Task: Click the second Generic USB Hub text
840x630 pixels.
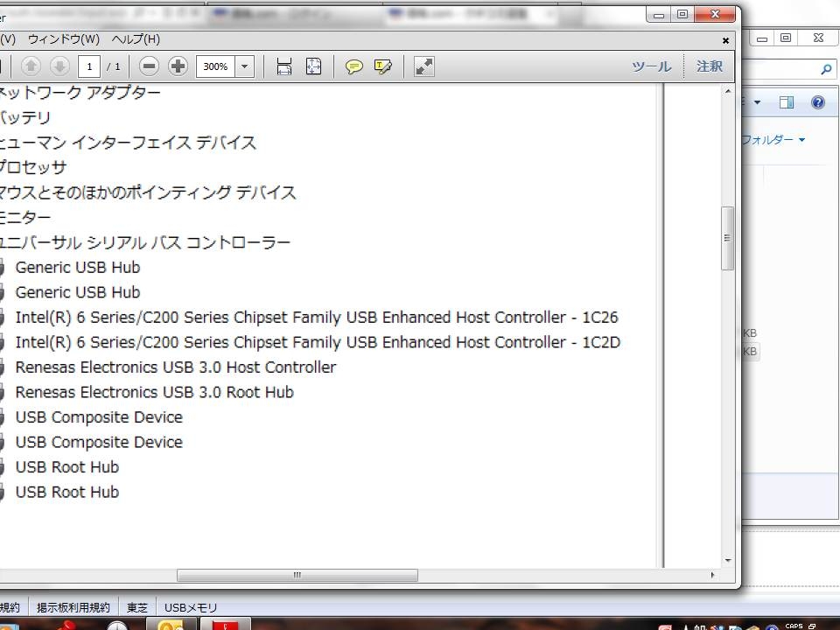Action: pyautogui.click(x=78, y=292)
